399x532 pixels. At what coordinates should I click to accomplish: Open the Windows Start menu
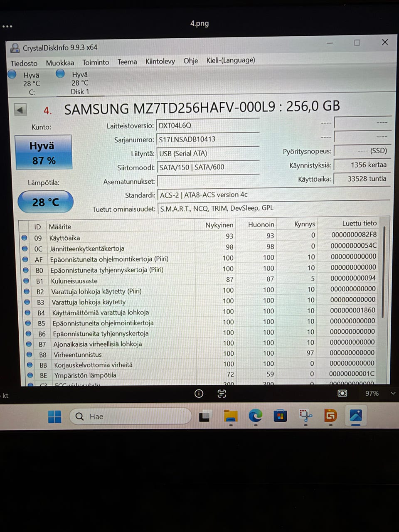(x=54, y=416)
